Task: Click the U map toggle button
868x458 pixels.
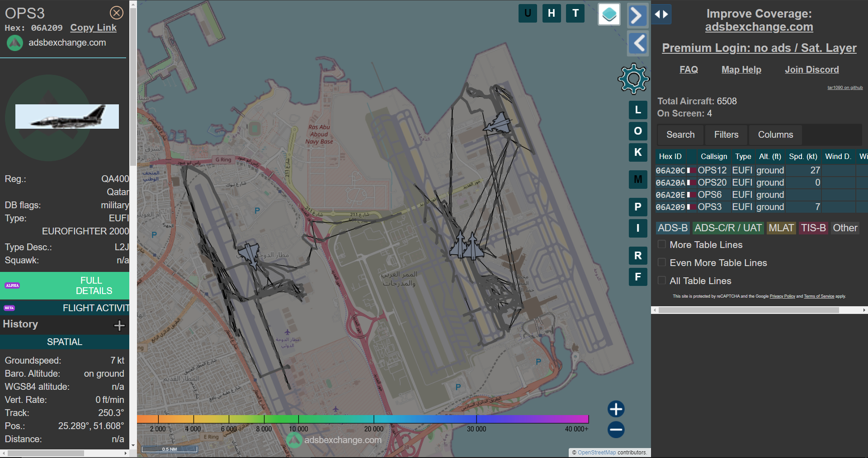Action: (528, 13)
